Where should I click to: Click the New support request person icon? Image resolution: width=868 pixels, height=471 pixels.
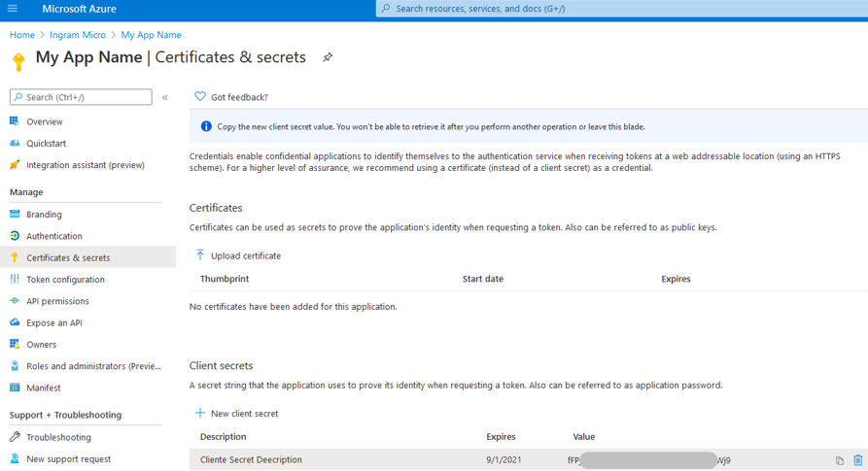(15, 458)
